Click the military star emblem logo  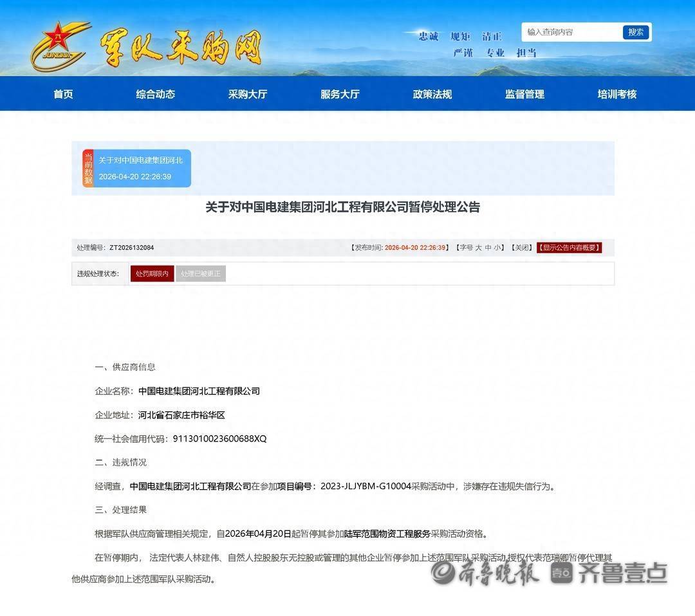point(60,47)
